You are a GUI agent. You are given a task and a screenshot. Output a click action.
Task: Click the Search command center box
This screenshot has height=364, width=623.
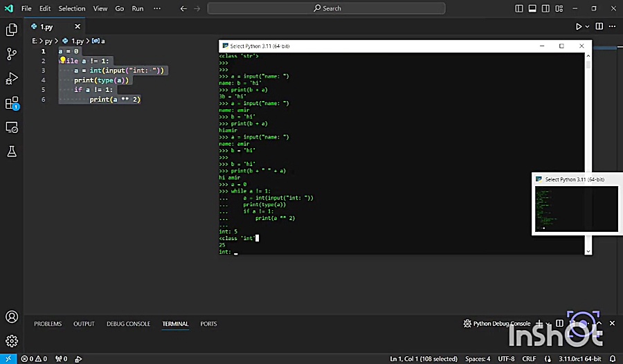[x=326, y=8]
